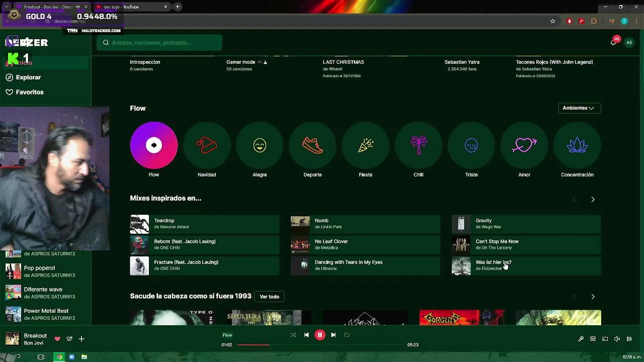Mute the Deezer browser tab audio
The height and width of the screenshot is (362, 644).
[77, 7]
